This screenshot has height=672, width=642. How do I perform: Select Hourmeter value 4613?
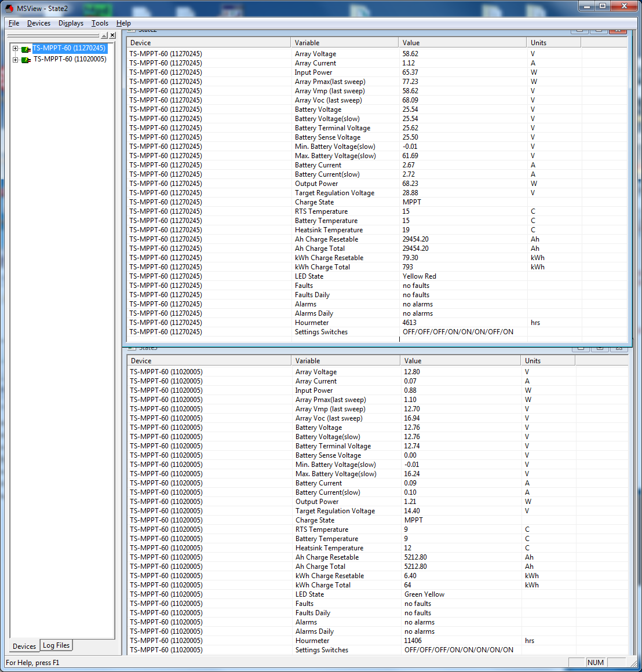click(x=409, y=323)
